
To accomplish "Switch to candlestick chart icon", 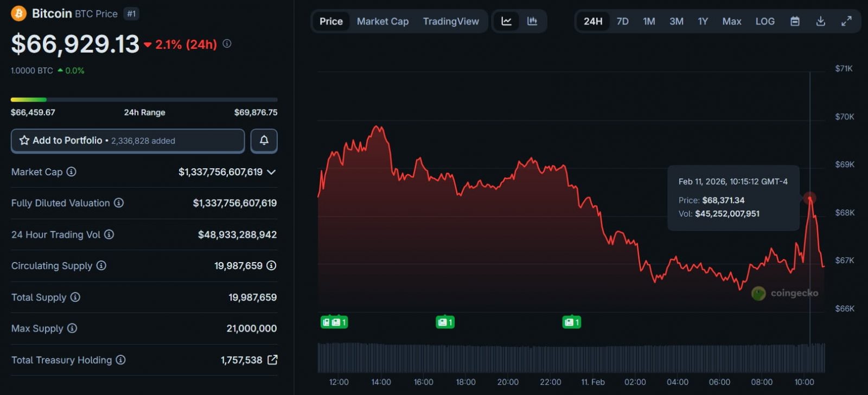I will tap(532, 21).
